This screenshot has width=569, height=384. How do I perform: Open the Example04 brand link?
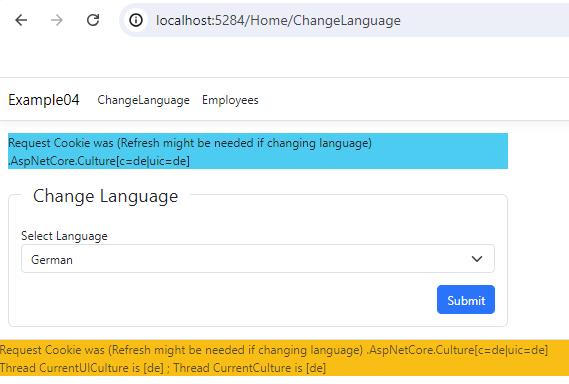coord(44,100)
